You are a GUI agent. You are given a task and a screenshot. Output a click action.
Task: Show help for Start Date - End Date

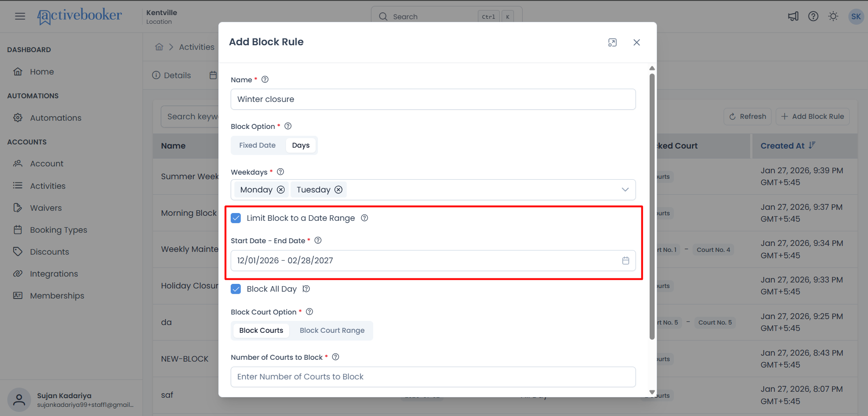coord(318,240)
